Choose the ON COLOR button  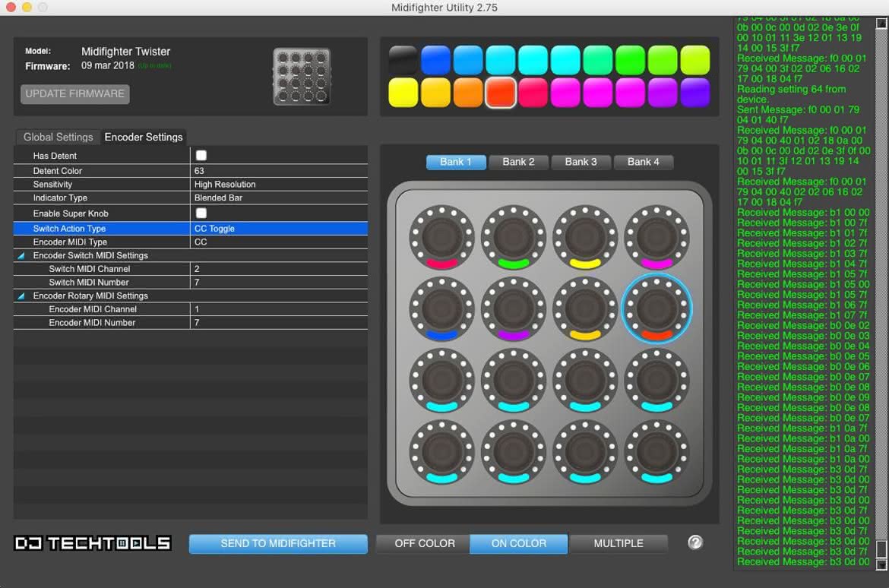(x=519, y=543)
